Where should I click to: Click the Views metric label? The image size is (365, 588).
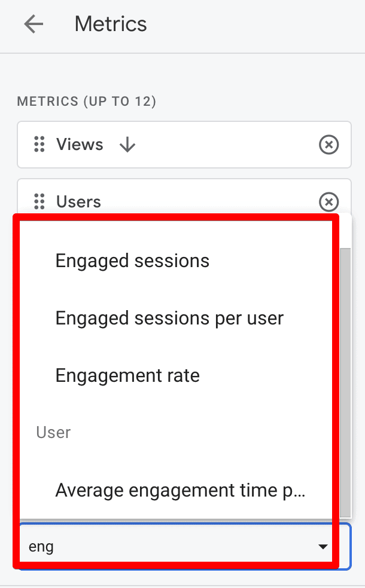[79, 145]
